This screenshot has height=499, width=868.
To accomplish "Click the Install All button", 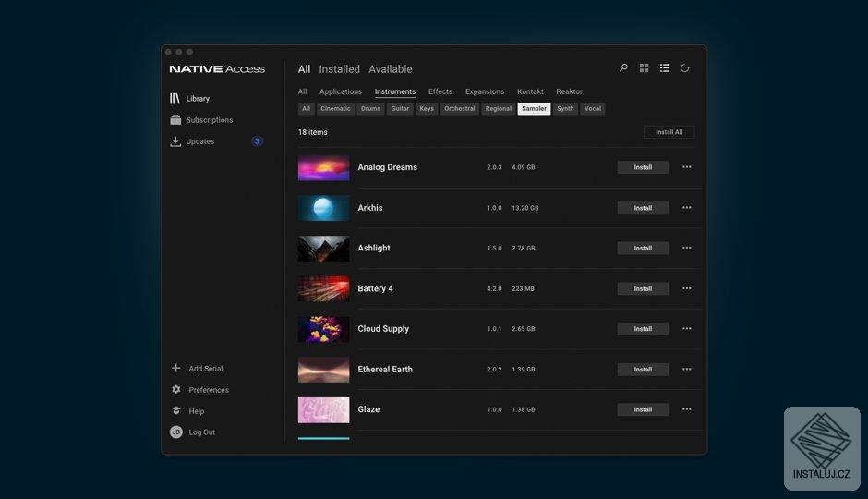I will pyautogui.click(x=669, y=132).
